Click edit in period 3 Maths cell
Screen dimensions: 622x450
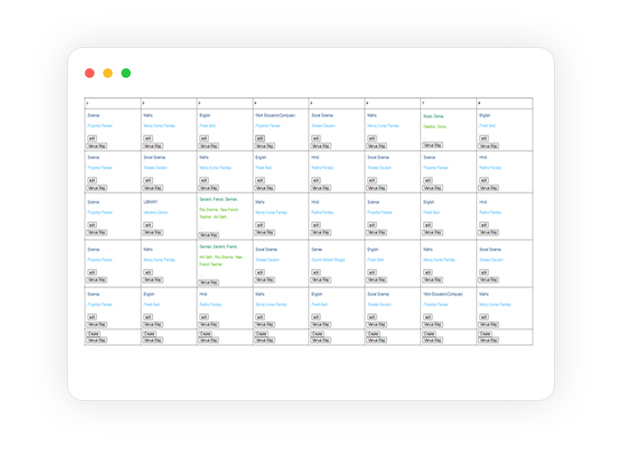(x=204, y=181)
